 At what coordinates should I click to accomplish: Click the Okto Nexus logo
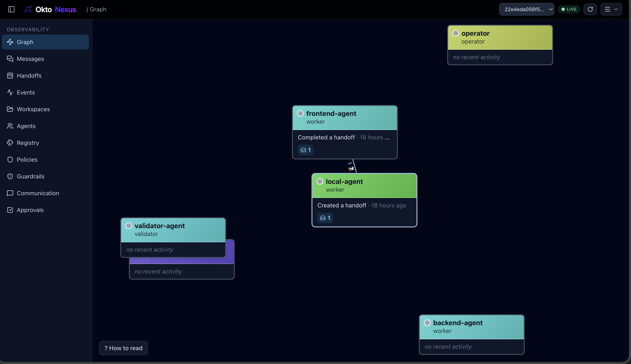[50, 9]
